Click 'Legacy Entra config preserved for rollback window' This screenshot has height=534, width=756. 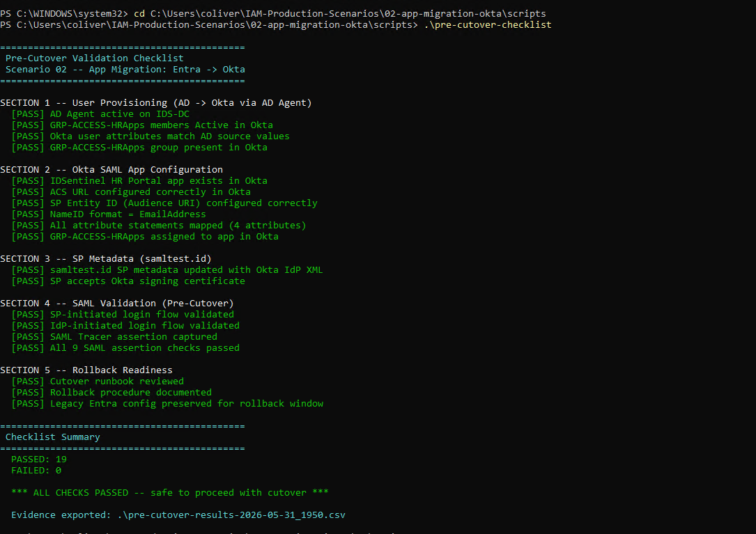(167, 403)
